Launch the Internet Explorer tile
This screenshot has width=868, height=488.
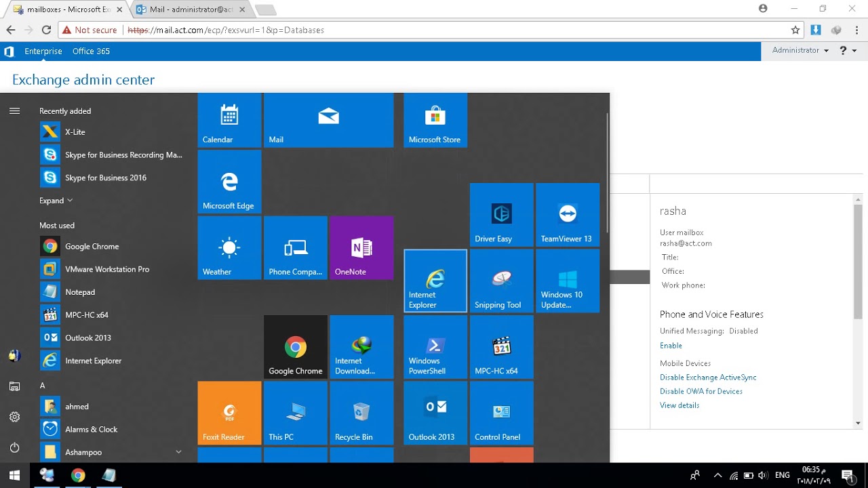pyautogui.click(x=435, y=281)
